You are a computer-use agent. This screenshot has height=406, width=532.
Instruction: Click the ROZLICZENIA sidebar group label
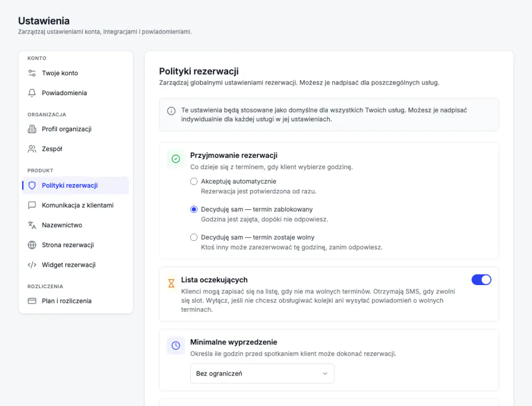(45, 286)
